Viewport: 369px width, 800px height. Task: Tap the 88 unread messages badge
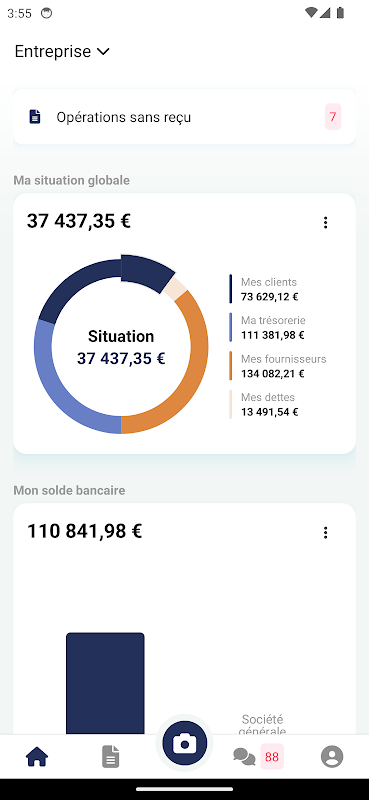pos(272,757)
